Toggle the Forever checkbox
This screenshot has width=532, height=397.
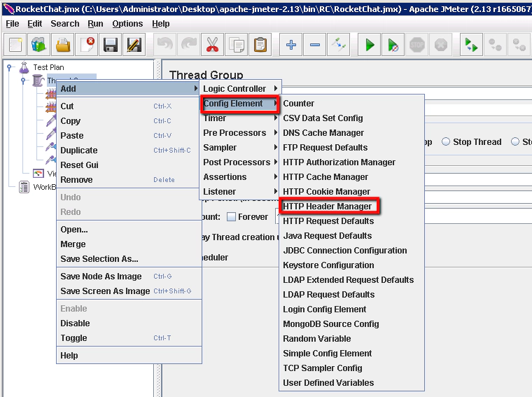[x=231, y=217]
